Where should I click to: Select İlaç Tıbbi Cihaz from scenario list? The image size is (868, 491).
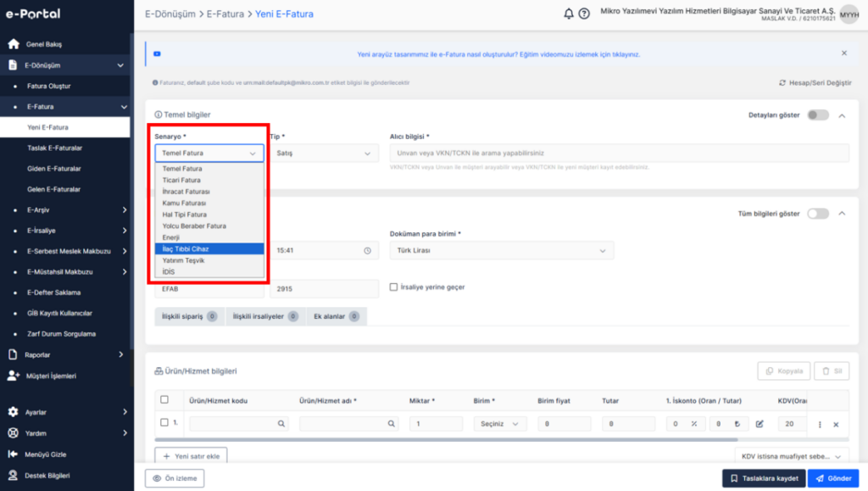209,249
